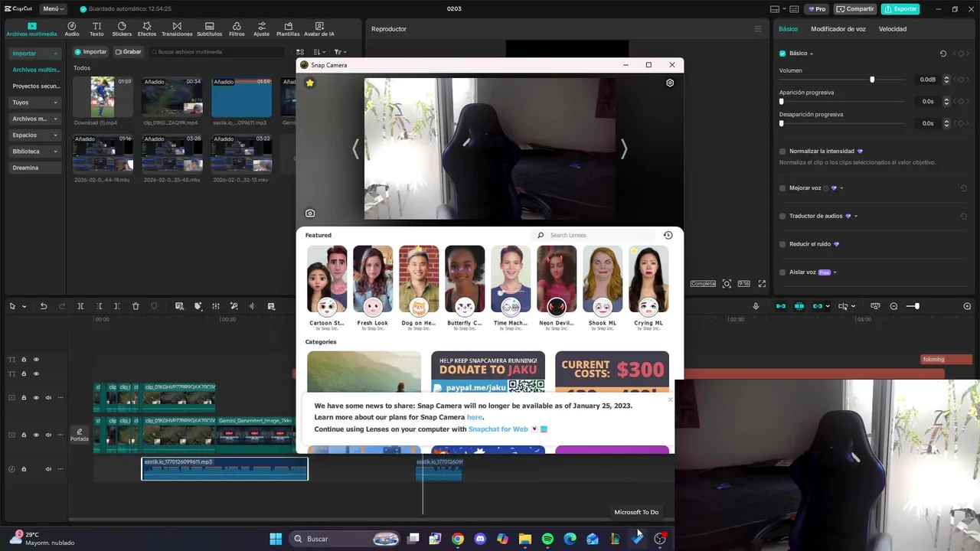This screenshot has height=551, width=980.
Task: Select the Básico tab
Action: [788, 29]
